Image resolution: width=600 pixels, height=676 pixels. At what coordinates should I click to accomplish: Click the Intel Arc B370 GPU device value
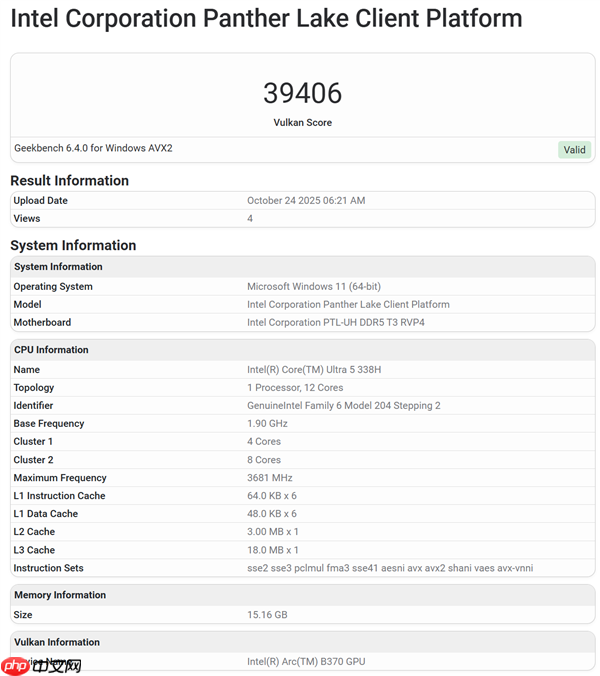tap(304, 662)
